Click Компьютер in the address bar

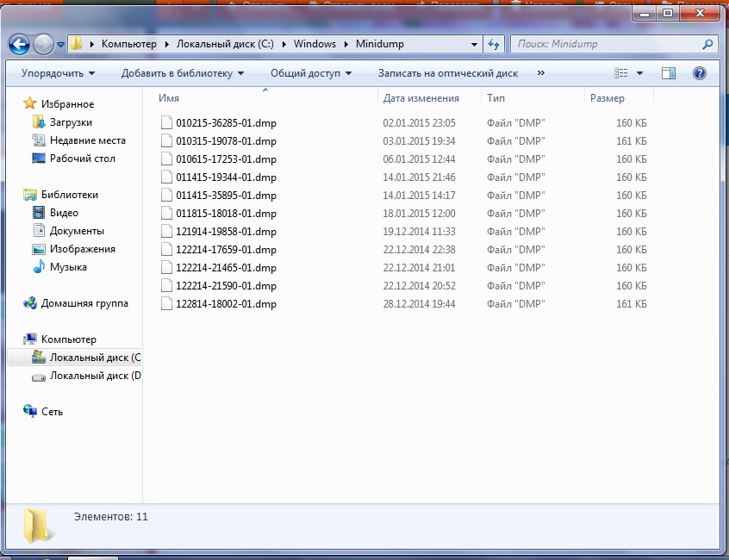pyautogui.click(x=128, y=44)
